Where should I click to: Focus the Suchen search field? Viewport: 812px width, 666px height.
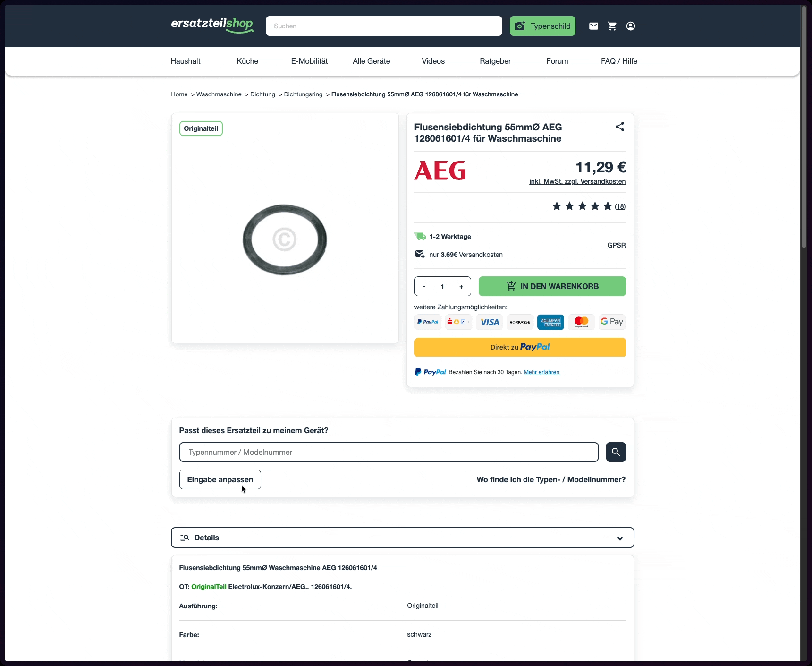point(384,26)
